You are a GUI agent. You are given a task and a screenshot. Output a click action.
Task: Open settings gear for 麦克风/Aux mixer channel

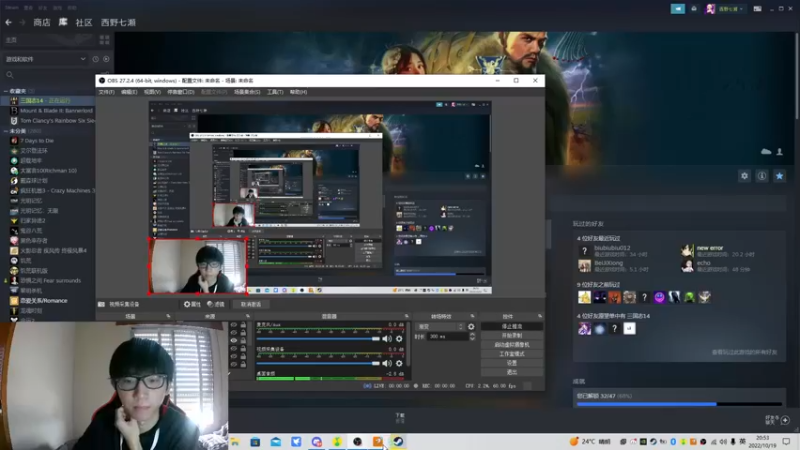pyautogui.click(x=399, y=339)
